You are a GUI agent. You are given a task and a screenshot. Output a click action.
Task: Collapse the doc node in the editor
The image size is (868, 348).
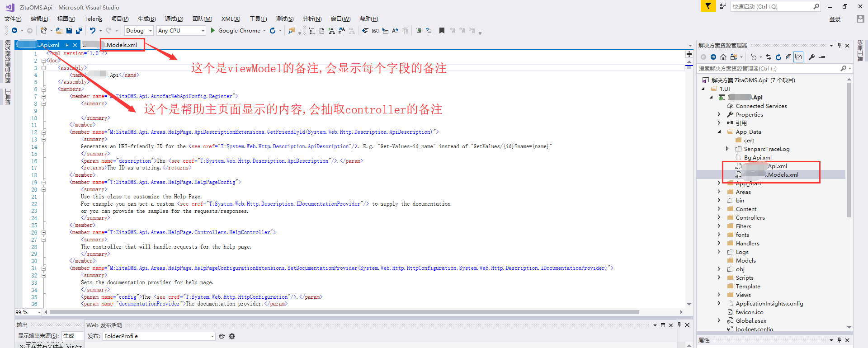tap(43, 60)
